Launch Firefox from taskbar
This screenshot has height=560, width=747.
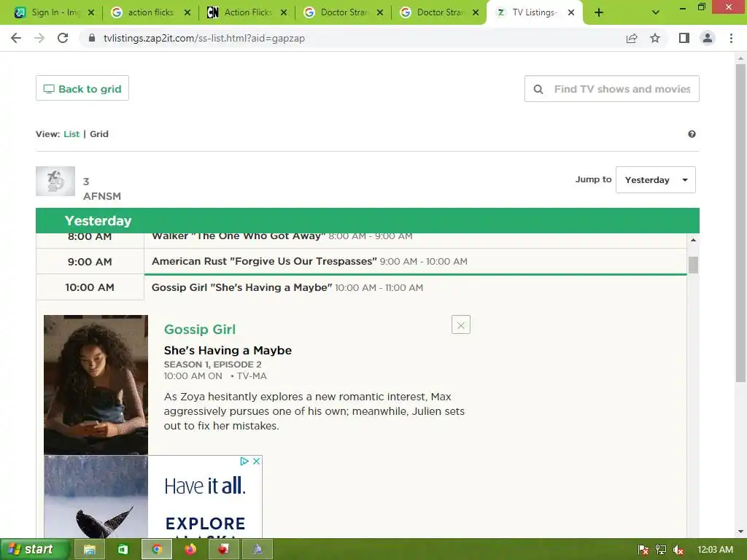coord(190,549)
